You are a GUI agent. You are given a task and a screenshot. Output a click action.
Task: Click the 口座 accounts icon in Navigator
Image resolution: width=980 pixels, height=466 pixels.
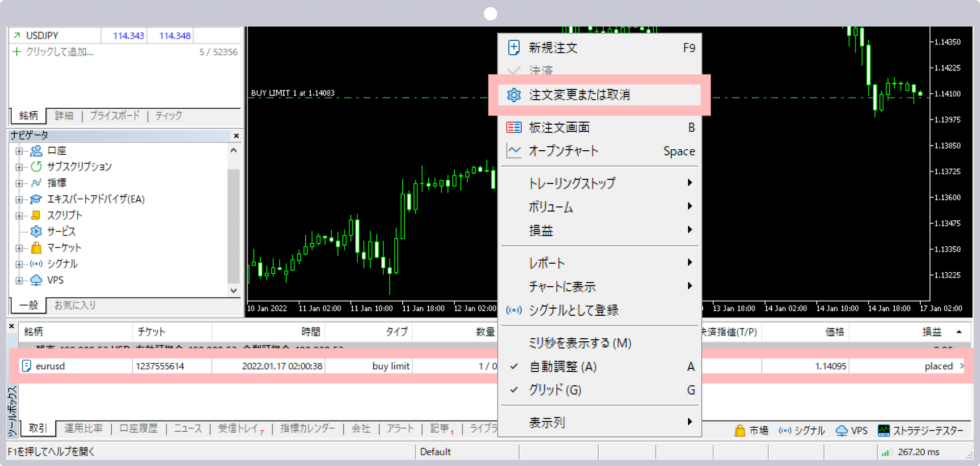[x=36, y=151]
